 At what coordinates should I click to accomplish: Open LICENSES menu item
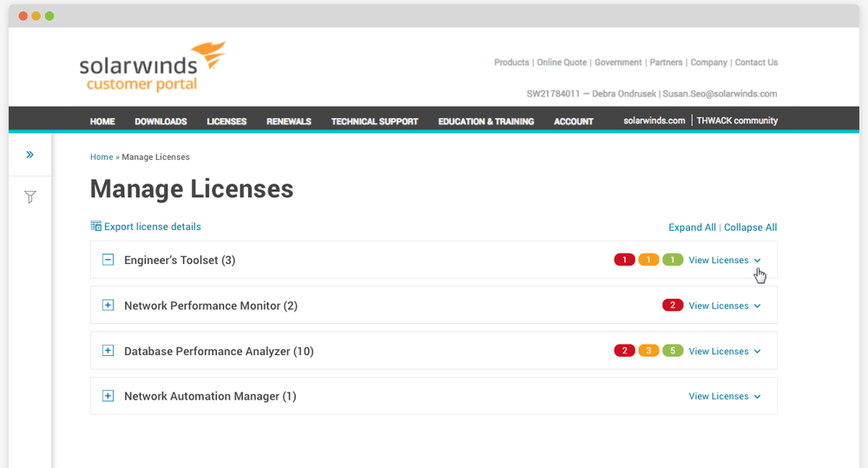[227, 122]
